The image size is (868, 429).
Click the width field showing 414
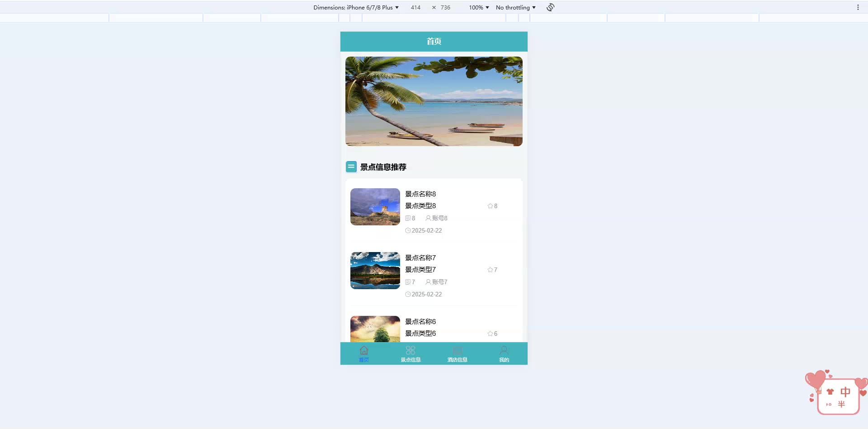point(415,7)
